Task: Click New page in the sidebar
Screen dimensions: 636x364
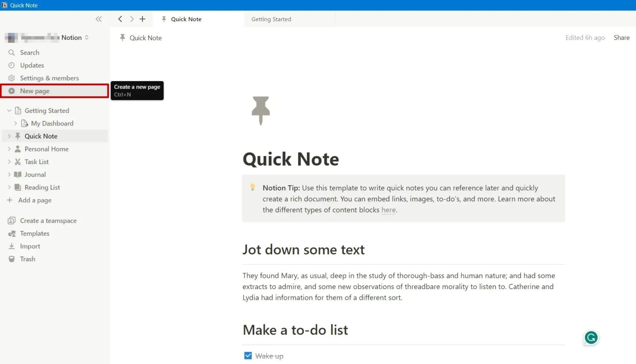Action: coord(35,91)
